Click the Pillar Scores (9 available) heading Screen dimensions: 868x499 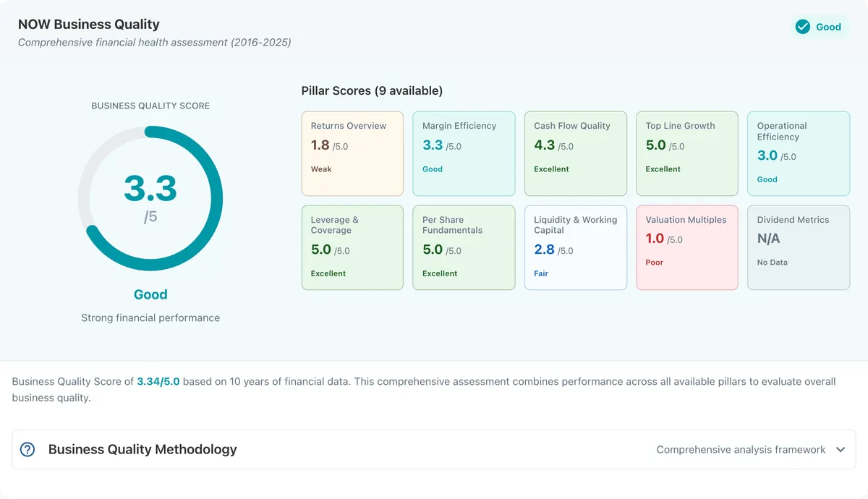372,90
